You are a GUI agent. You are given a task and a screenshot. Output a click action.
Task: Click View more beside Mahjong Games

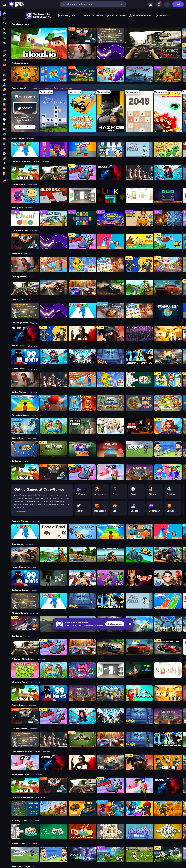point(34,821)
